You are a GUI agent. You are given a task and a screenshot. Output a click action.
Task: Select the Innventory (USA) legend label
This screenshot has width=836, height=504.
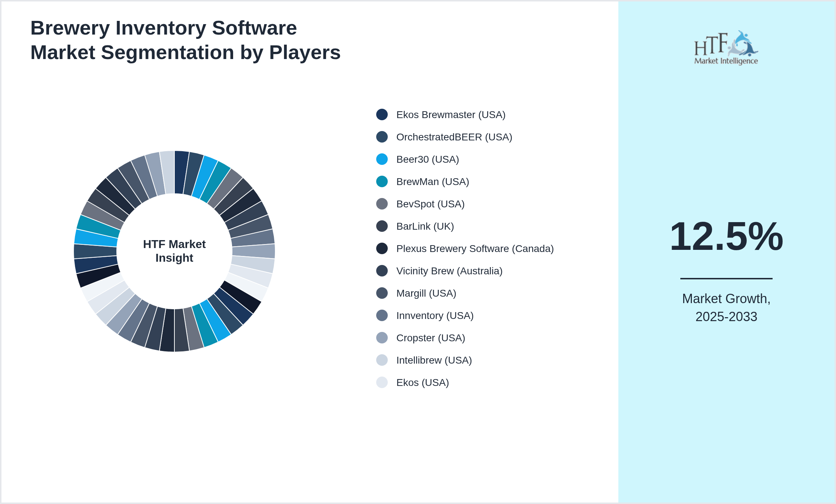(435, 316)
